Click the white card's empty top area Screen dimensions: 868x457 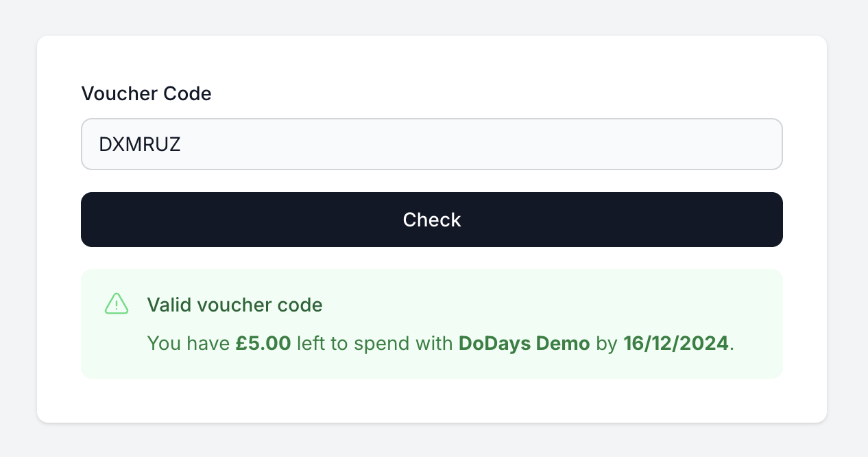[432, 58]
